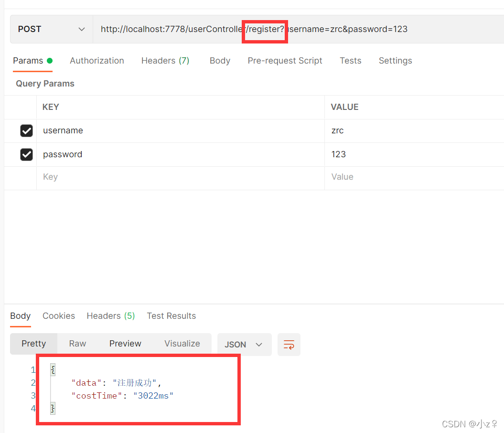Select the Preview view button
The height and width of the screenshot is (433, 504).
[125, 344]
